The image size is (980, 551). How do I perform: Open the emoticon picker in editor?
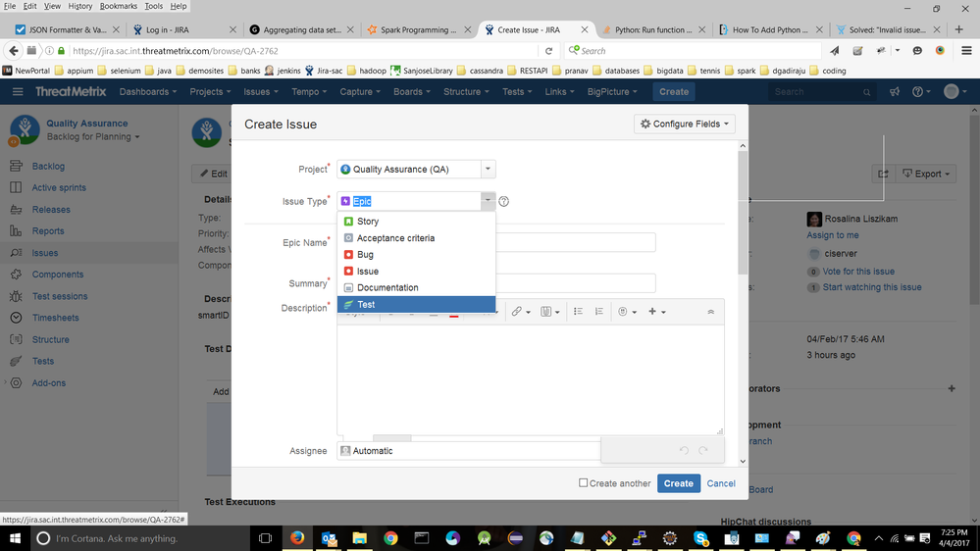627,311
